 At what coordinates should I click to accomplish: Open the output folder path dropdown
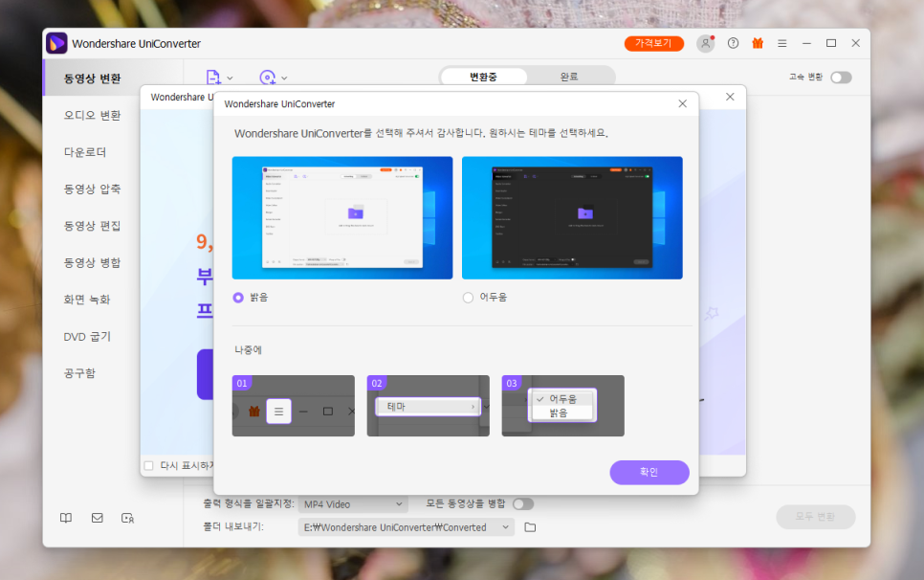tap(406, 527)
